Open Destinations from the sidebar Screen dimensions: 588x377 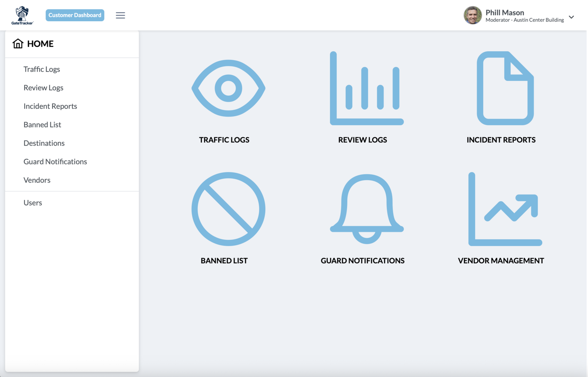pyautogui.click(x=44, y=143)
